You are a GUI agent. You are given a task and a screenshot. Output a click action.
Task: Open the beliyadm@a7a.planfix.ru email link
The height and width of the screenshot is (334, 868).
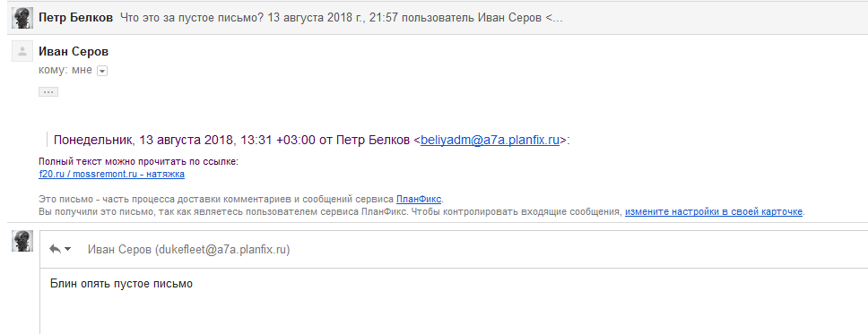tap(490, 140)
